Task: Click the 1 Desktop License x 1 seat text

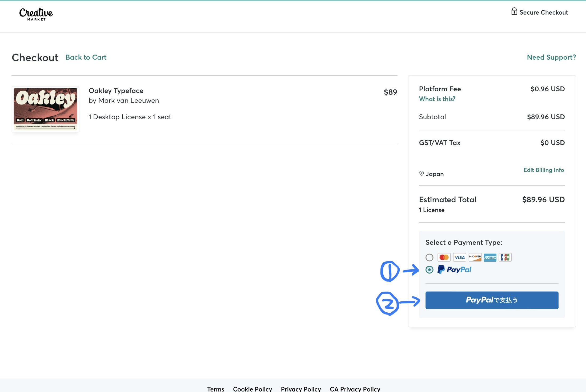Action: click(130, 117)
